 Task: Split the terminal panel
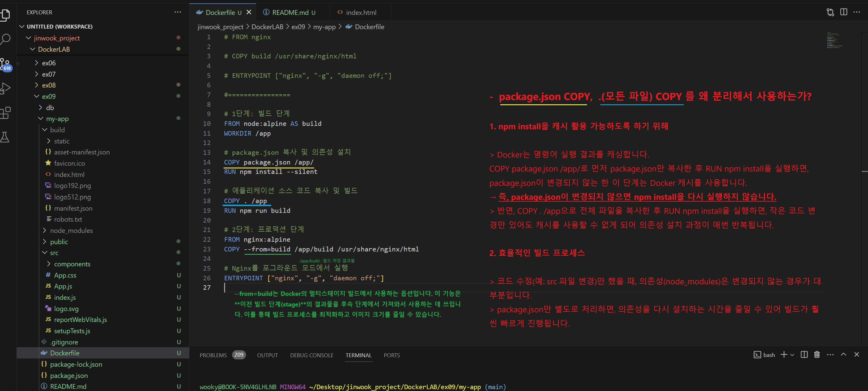click(804, 355)
